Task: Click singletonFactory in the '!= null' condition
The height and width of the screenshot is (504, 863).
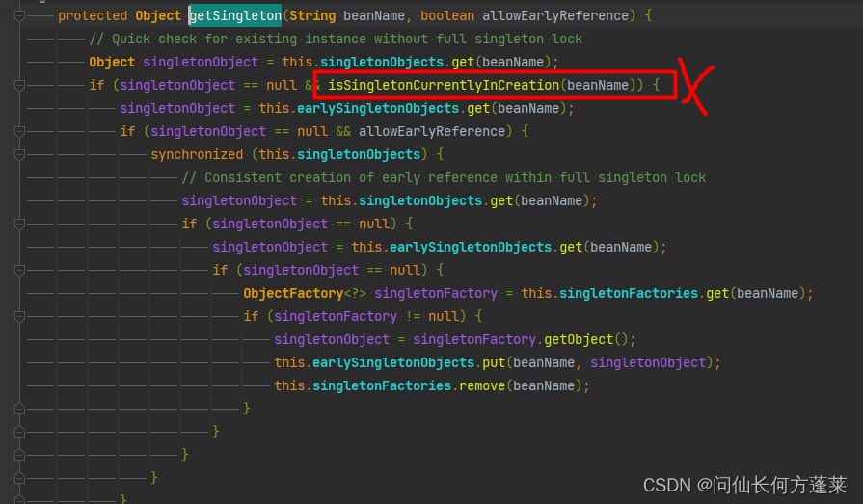Action: (336, 316)
